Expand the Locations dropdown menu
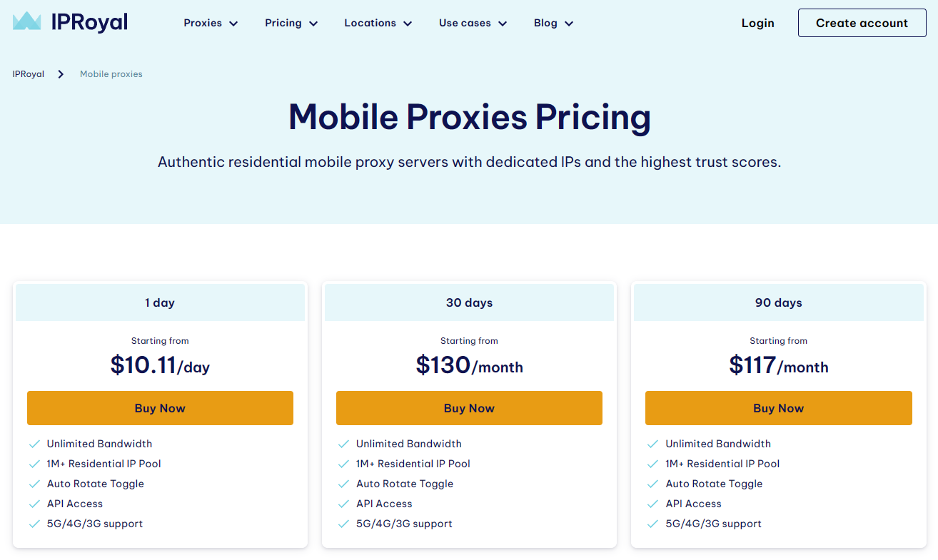 pyautogui.click(x=378, y=23)
